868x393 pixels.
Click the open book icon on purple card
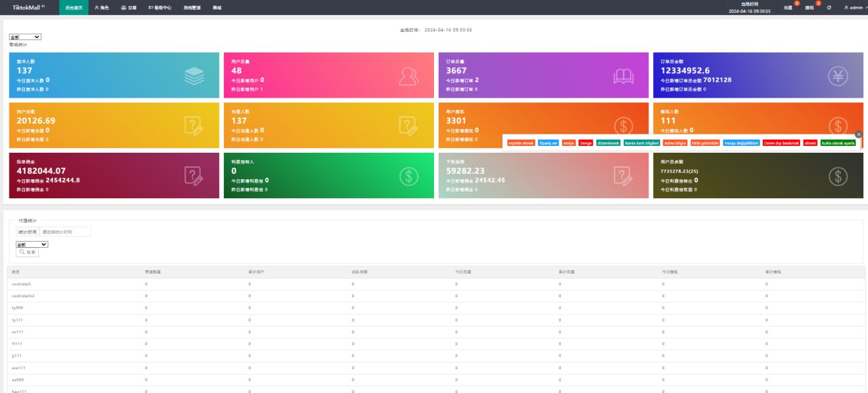pos(623,76)
